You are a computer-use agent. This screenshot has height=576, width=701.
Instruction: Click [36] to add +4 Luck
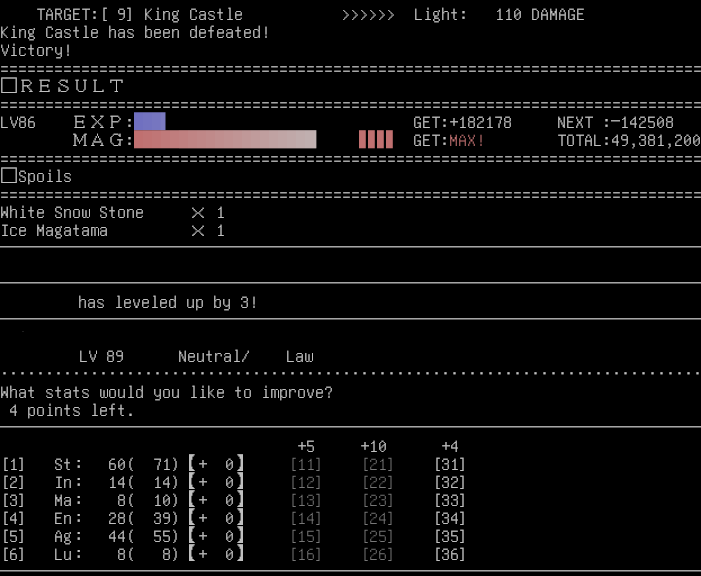450,554
